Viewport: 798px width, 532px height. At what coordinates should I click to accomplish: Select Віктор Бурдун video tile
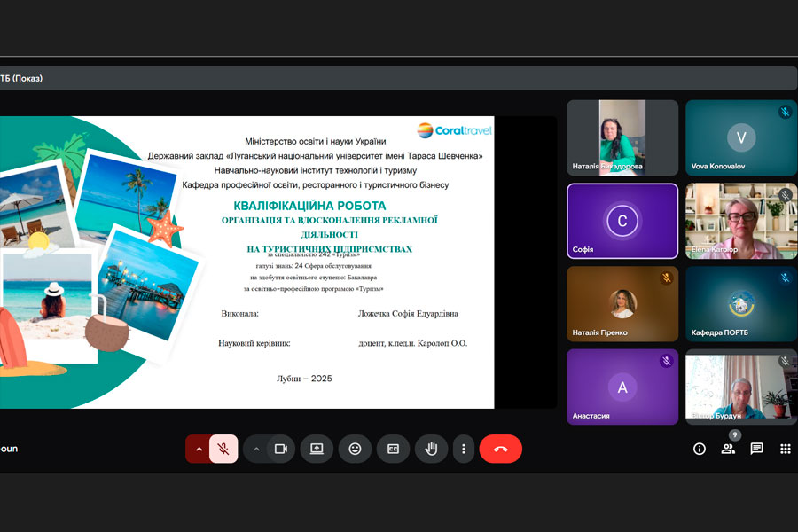click(741, 387)
